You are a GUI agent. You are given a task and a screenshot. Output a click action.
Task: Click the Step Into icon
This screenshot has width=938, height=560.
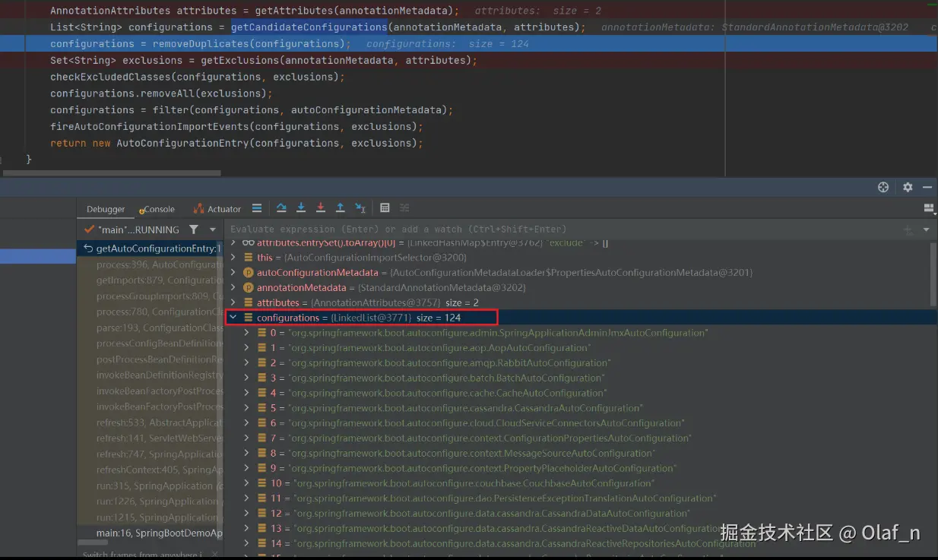(x=301, y=208)
